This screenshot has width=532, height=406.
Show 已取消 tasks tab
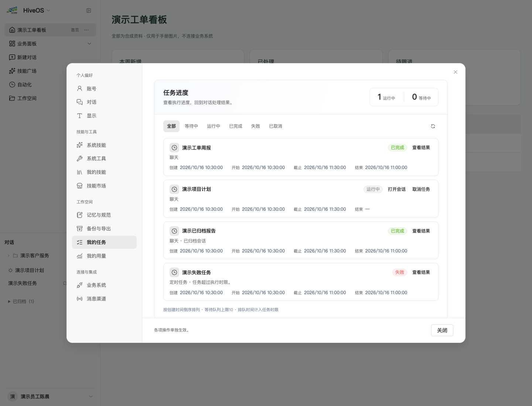276,126
